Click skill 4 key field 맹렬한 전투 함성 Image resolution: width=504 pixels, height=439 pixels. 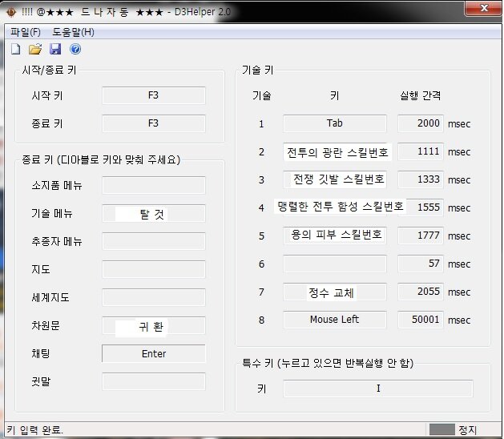(335, 207)
